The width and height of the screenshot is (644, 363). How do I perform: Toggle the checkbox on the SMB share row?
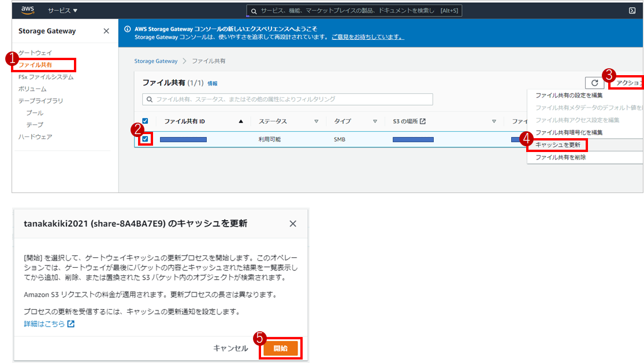[x=145, y=139]
